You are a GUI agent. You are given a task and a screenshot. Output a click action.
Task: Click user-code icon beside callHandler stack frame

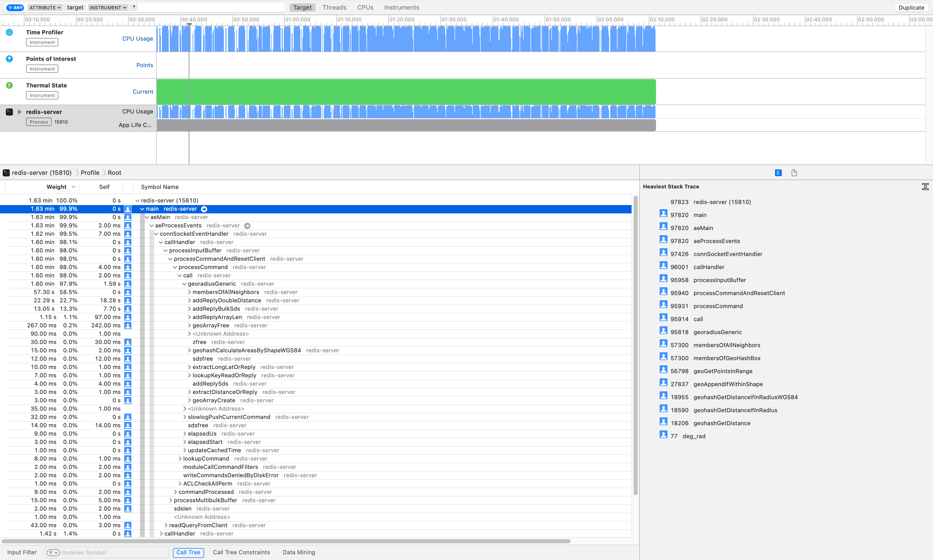[x=664, y=266]
